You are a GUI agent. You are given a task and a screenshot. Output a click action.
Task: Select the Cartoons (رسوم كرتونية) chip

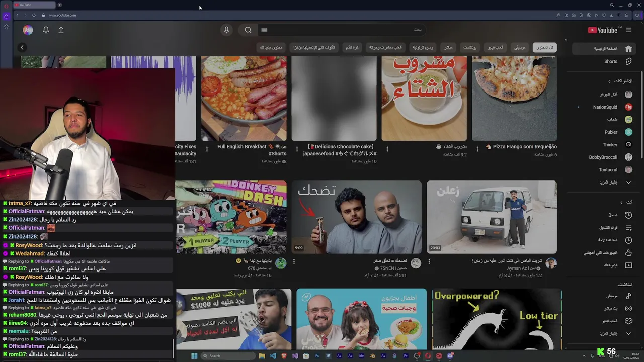click(x=423, y=47)
